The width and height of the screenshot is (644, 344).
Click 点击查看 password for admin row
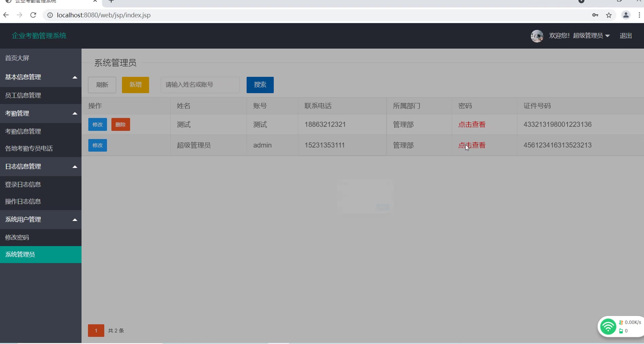pyautogui.click(x=472, y=145)
